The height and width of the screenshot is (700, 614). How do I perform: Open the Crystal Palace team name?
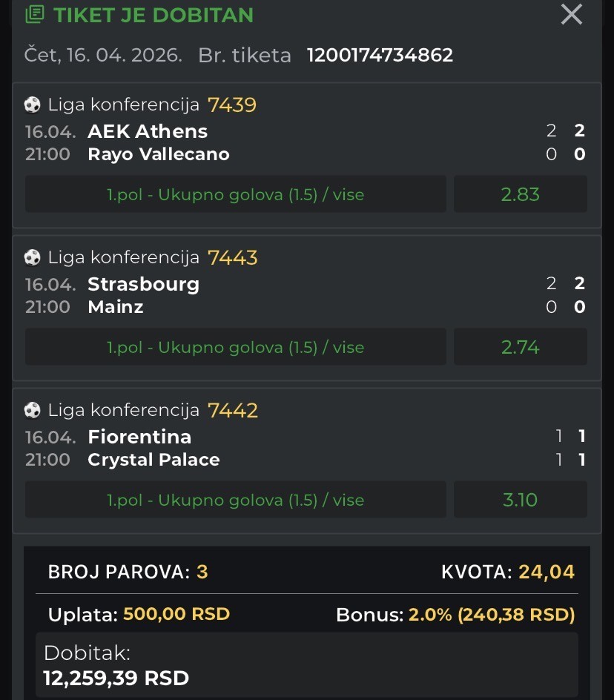153,460
